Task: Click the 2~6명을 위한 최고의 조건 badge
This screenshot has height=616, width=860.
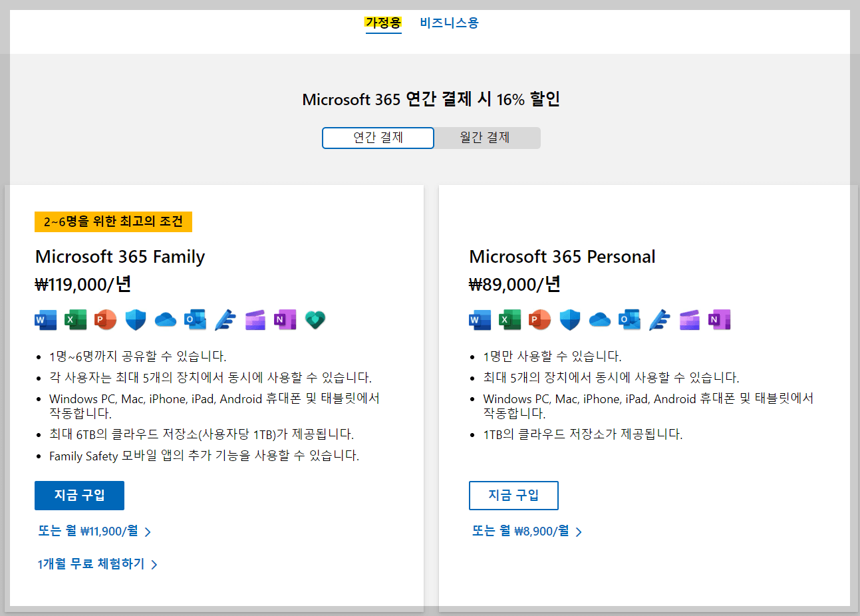Action: point(113,222)
